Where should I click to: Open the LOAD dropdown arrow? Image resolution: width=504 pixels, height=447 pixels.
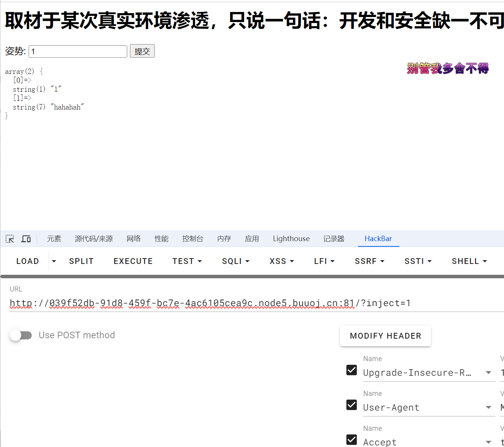point(54,261)
